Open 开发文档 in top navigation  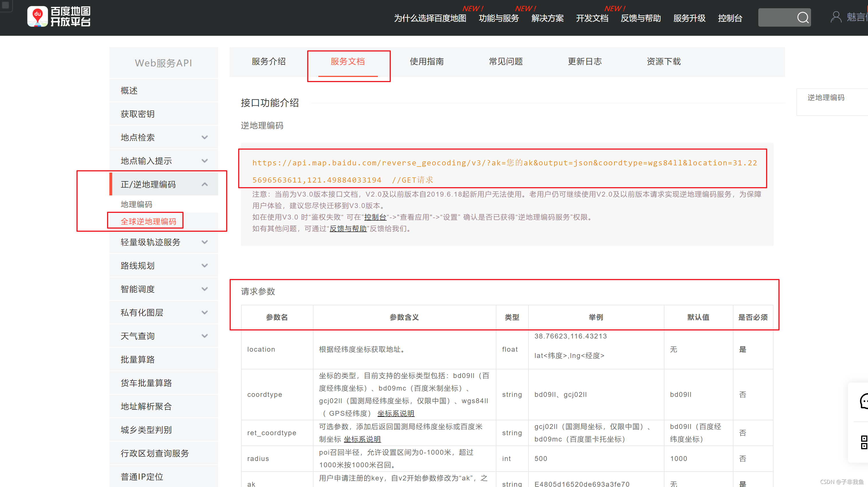(x=592, y=18)
